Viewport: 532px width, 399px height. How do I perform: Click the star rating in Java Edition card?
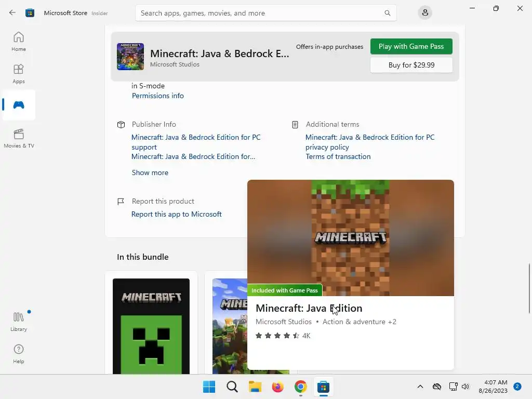pos(277,336)
